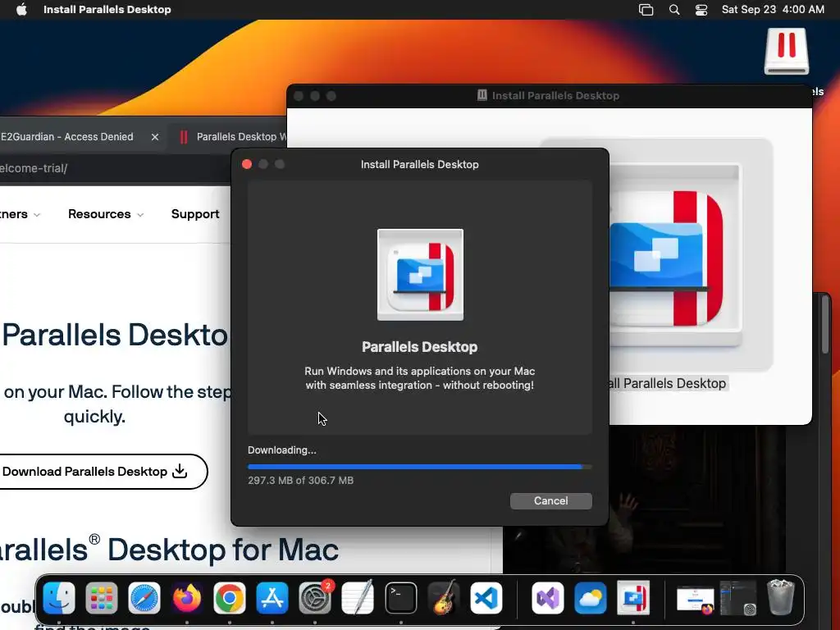Click the browser address bar

coord(115,168)
